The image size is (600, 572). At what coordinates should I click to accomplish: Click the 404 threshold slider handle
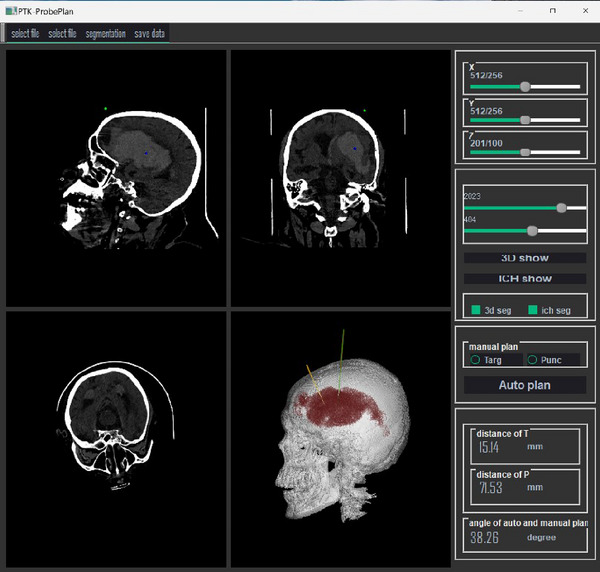click(532, 231)
